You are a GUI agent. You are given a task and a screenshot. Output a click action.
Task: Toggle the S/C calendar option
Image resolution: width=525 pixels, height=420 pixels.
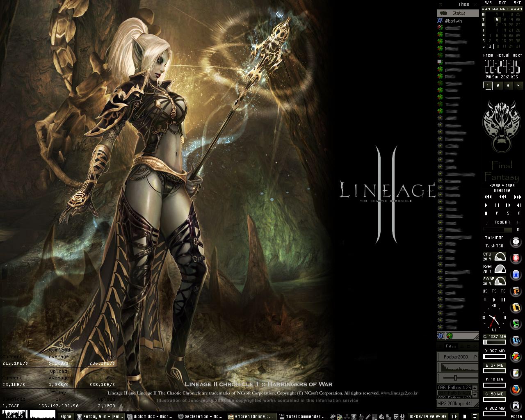[517, 3]
